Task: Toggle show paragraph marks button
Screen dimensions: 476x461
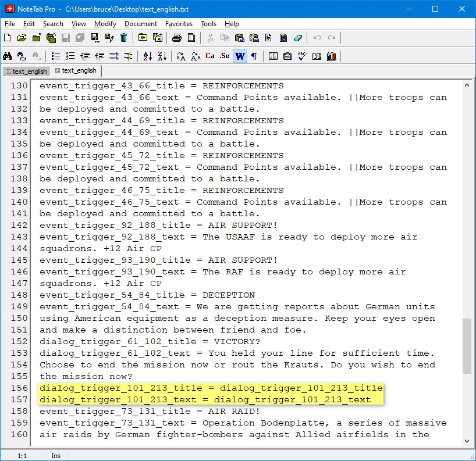Action: [254, 56]
